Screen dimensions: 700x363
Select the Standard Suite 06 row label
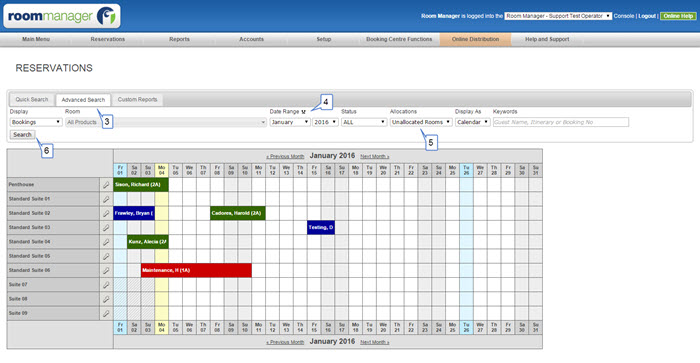point(53,270)
